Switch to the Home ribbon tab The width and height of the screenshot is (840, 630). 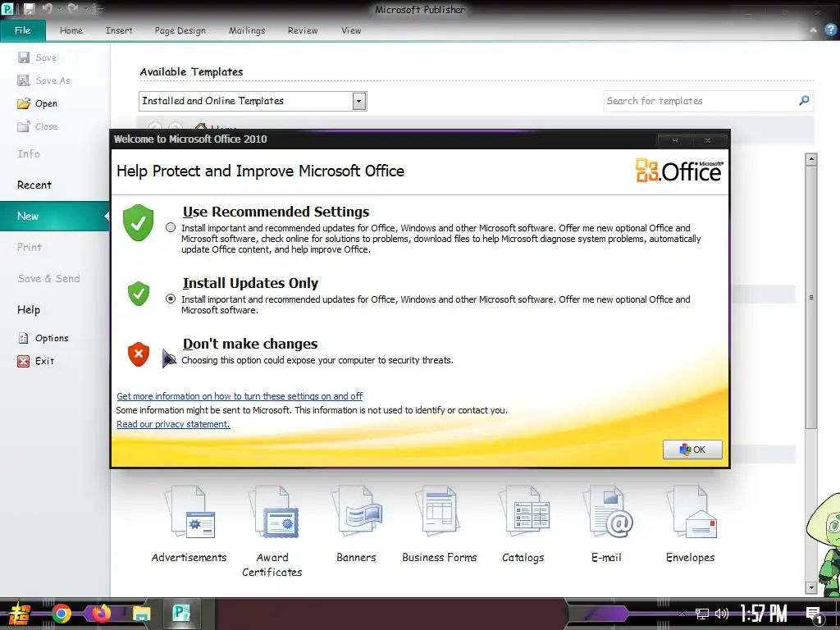71,30
